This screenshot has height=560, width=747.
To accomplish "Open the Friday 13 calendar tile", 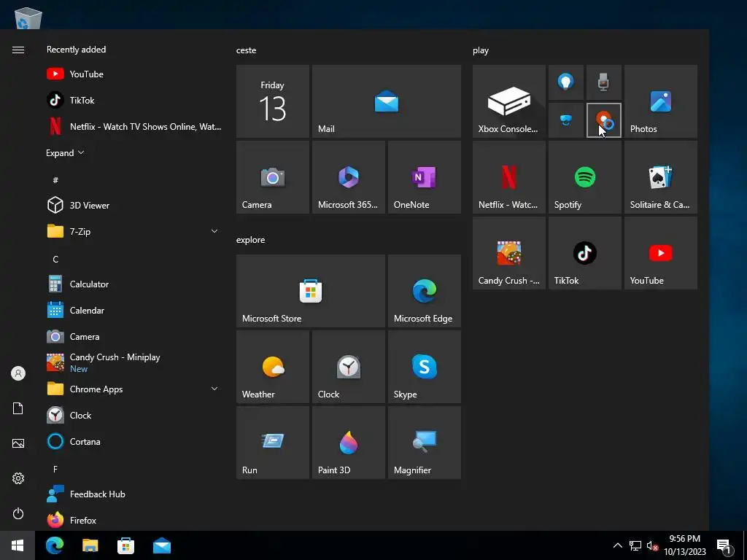I will coord(273,101).
